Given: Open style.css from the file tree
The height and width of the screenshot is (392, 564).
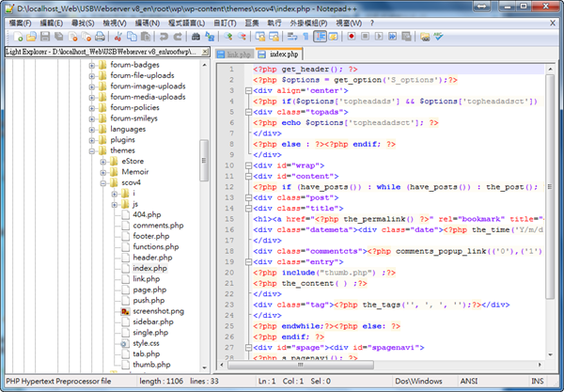Looking at the screenshot, I should (146, 344).
